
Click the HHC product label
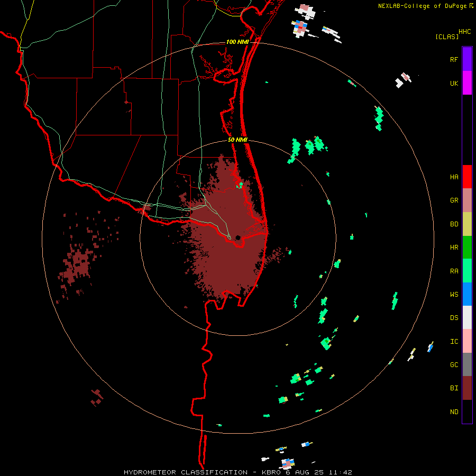[464, 32]
